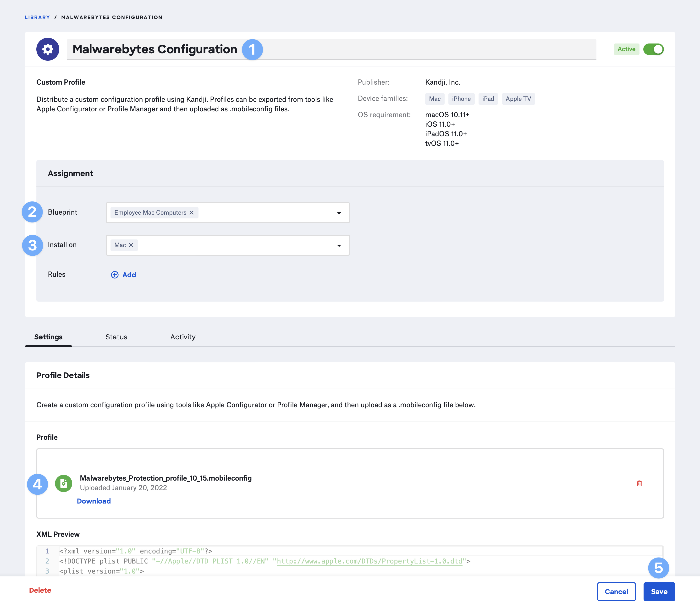Download the Malwarebytes mobileconfig file

(x=94, y=501)
